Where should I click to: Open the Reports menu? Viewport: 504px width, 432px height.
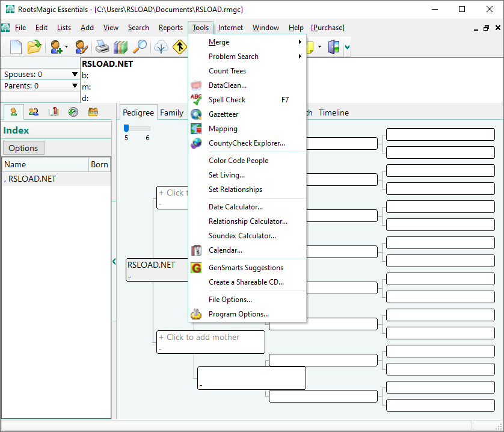point(171,28)
